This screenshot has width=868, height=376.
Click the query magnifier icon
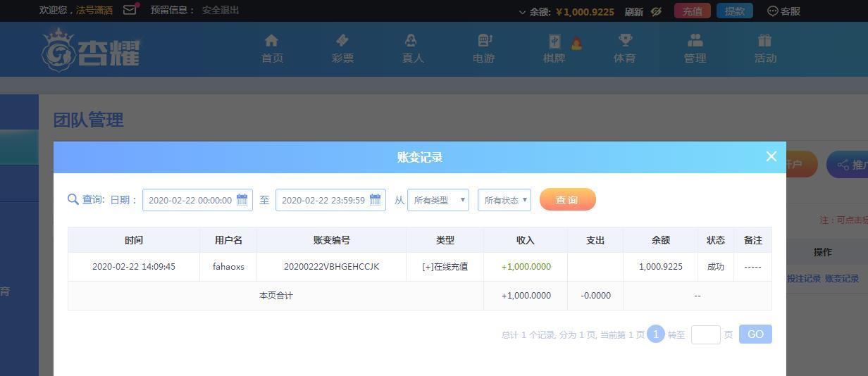pyautogui.click(x=73, y=199)
